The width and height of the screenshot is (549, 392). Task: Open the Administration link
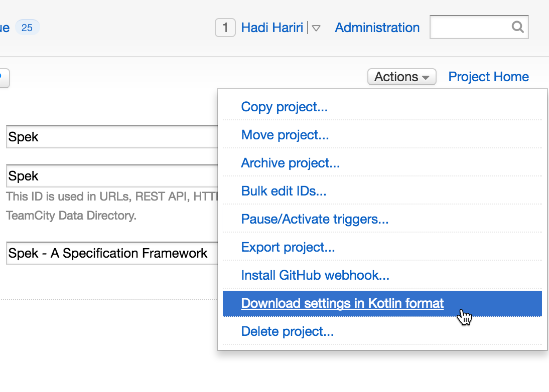pos(377,28)
